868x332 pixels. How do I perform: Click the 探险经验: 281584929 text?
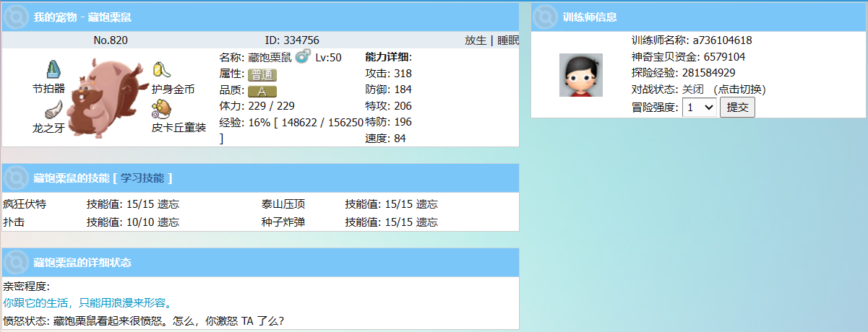pos(683,73)
